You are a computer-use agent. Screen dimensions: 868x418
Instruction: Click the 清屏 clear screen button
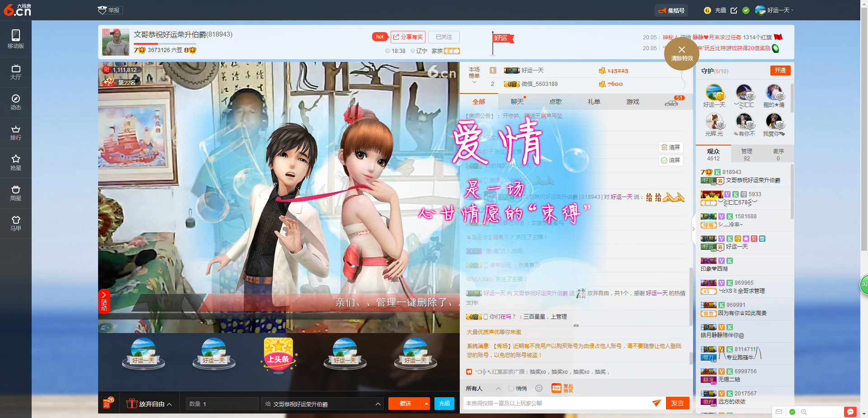point(671,147)
